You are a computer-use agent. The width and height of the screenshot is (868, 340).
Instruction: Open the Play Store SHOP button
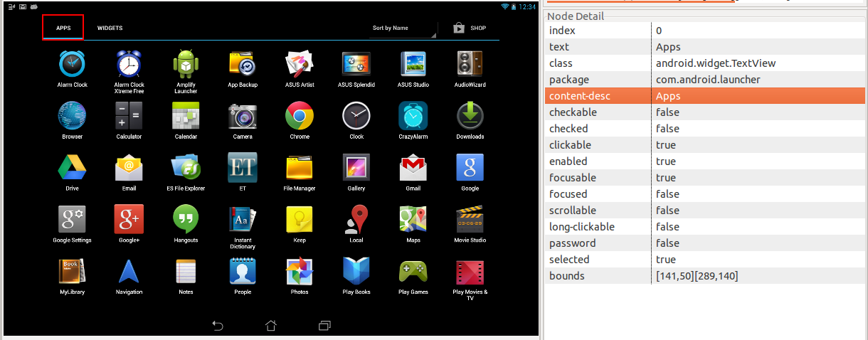470,28
